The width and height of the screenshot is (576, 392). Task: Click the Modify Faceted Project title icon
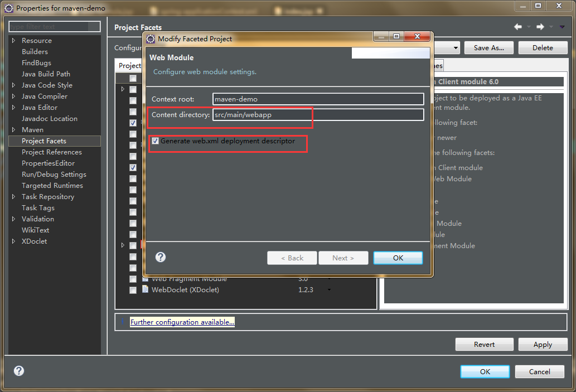pos(151,39)
